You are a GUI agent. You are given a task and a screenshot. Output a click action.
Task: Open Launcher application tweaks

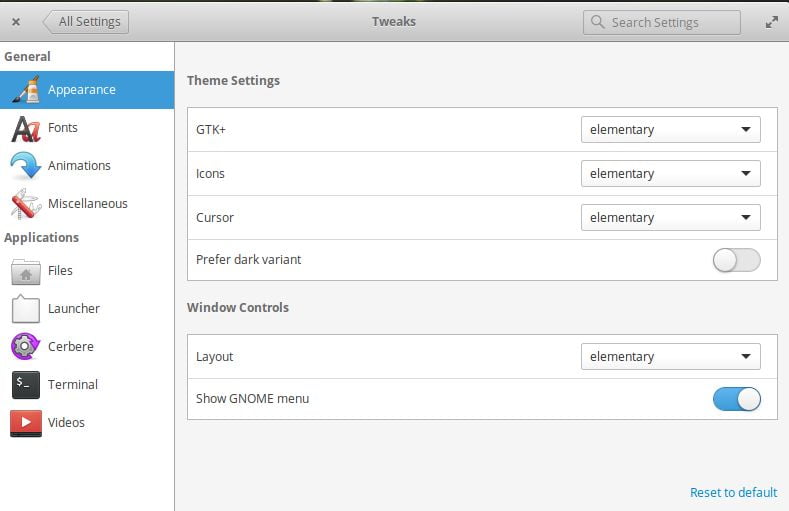point(87,308)
